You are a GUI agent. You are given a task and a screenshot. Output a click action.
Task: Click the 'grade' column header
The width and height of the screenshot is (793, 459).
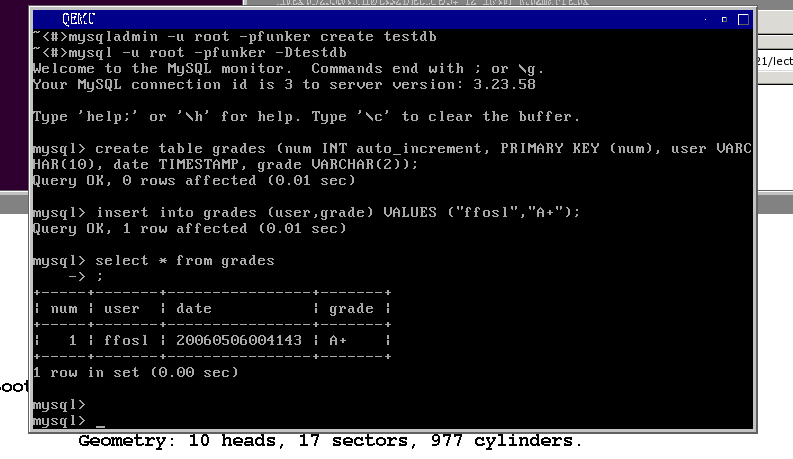point(351,309)
